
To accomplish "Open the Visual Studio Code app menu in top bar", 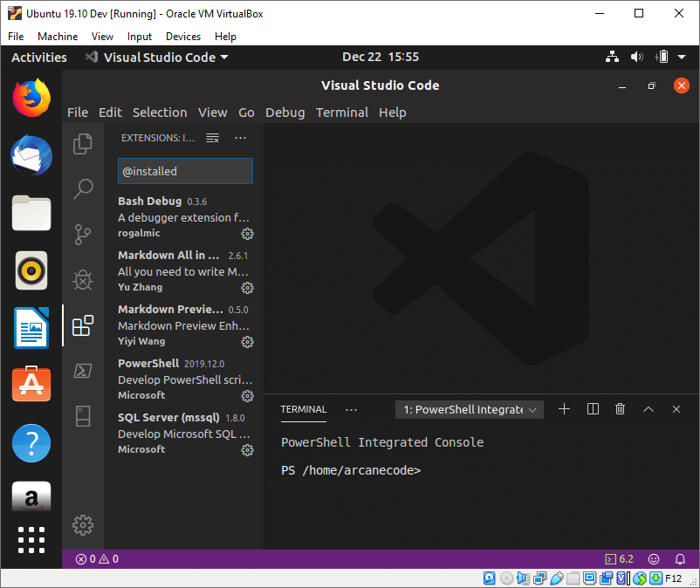I will pos(157,57).
